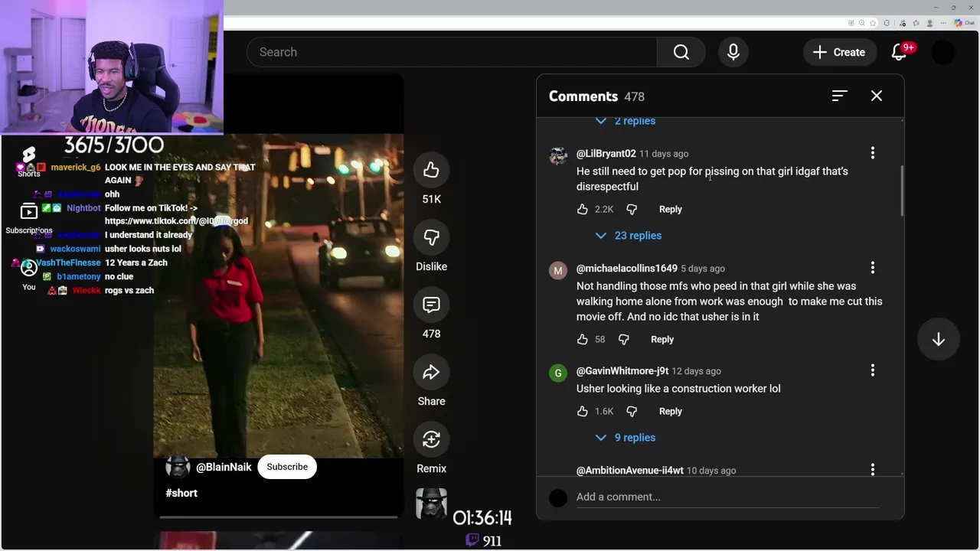This screenshot has width=980, height=551.
Task: Click LilBryant02's avatar
Action: (x=558, y=155)
